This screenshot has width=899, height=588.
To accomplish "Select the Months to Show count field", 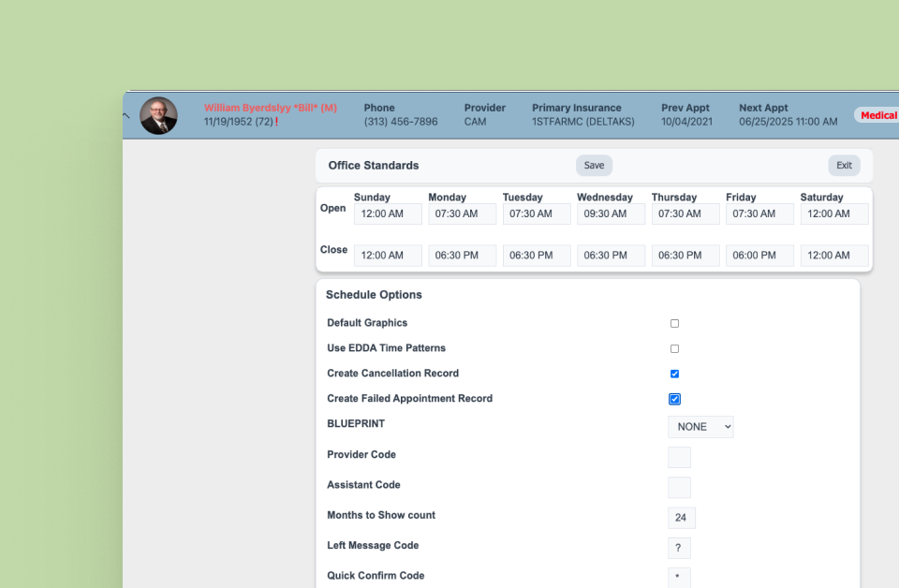I will coord(681,518).
